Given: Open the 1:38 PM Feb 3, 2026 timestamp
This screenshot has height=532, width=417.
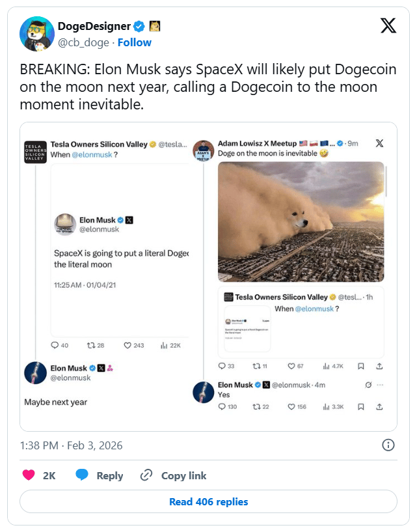Looking at the screenshot, I should click(x=71, y=445).
